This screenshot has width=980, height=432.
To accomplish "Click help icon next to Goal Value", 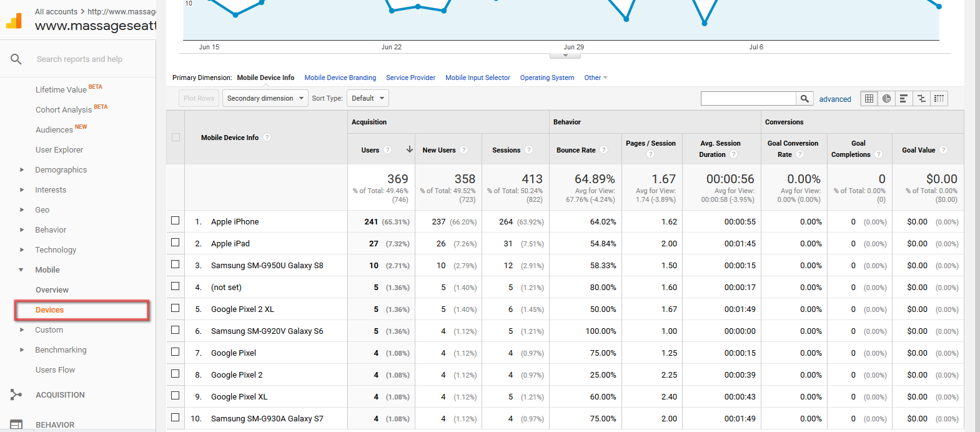I will click(x=944, y=150).
